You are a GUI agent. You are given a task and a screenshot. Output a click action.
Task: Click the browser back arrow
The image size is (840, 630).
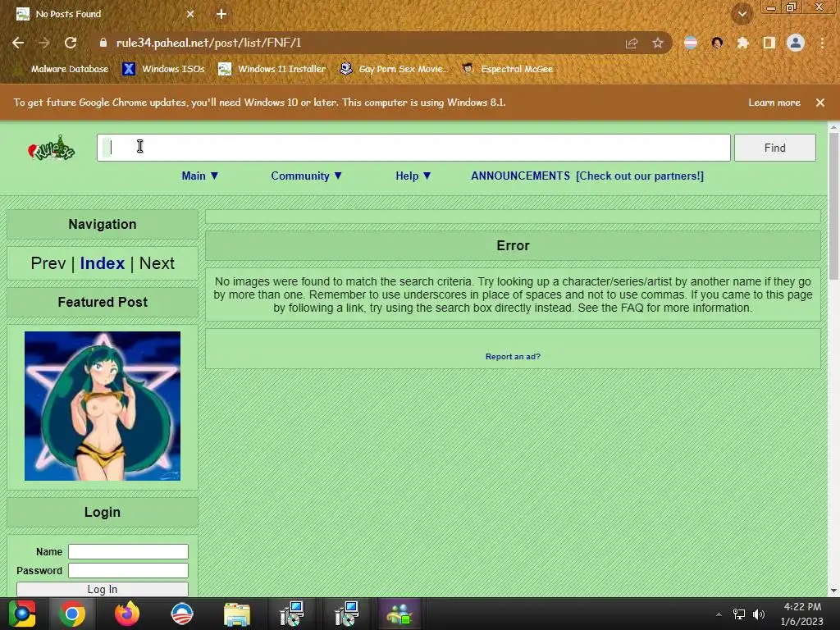point(18,43)
